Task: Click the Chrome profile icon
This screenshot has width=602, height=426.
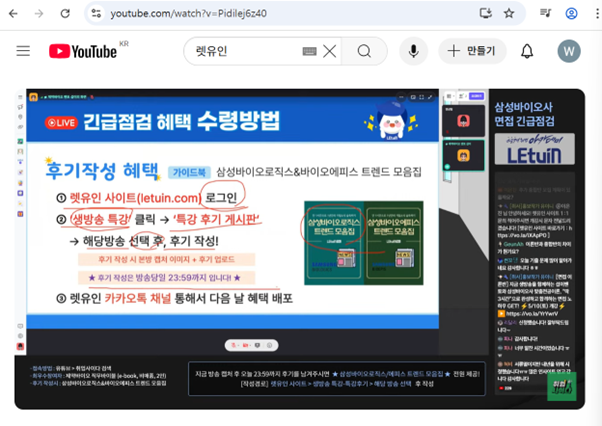Action: [x=571, y=14]
